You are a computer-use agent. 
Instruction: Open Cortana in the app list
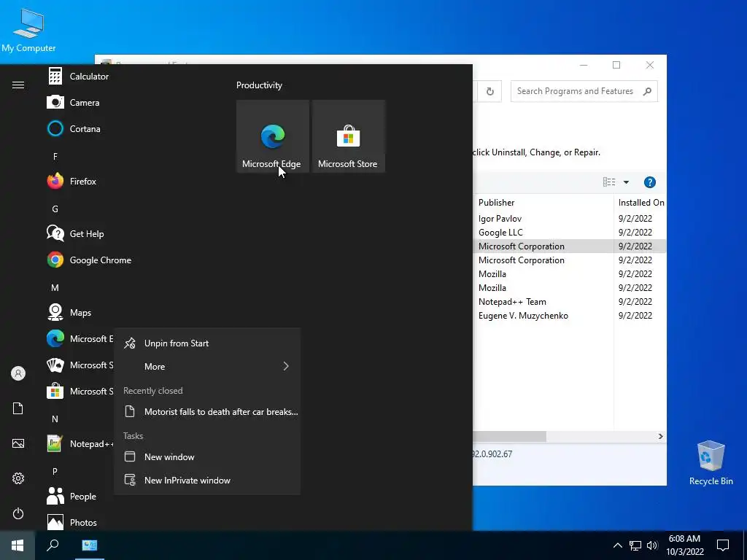click(x=74, y=128)
